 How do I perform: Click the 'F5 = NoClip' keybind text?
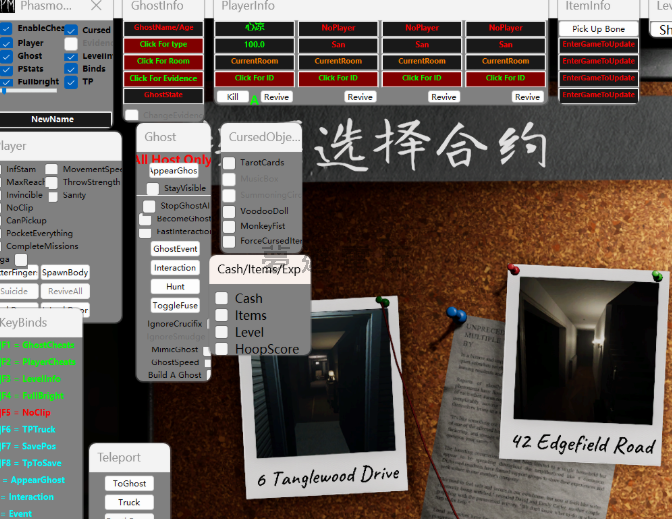[x=26, y=413]
